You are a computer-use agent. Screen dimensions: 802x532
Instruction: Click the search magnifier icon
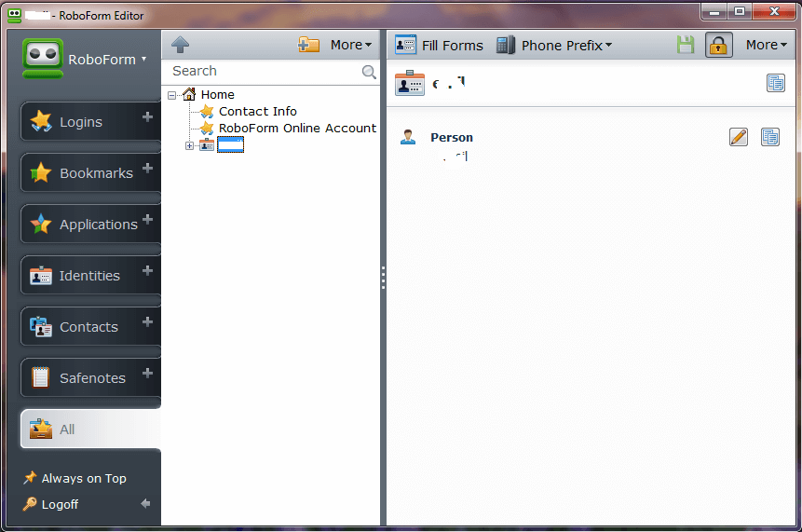click(x=369, y=72)
